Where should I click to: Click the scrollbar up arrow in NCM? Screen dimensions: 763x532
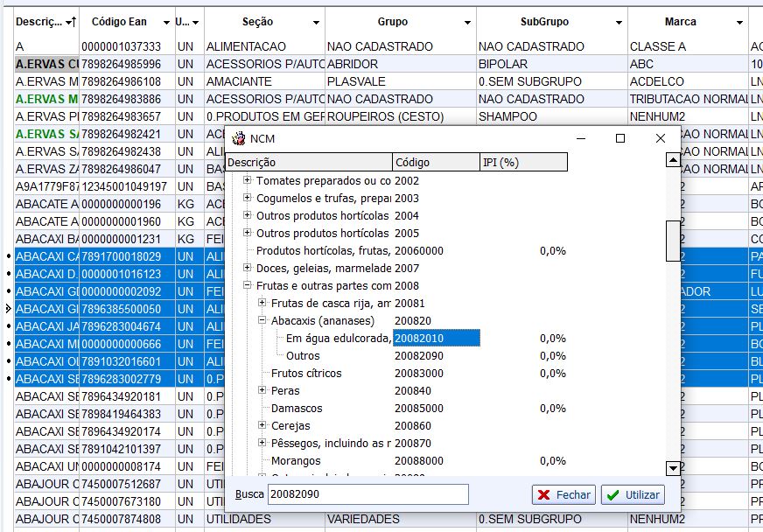tap(672, 160)
